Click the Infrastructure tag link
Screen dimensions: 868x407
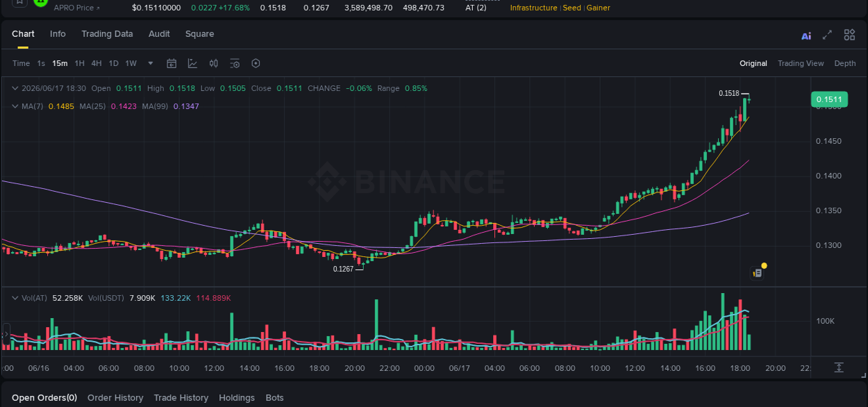[x=533, y=8]
